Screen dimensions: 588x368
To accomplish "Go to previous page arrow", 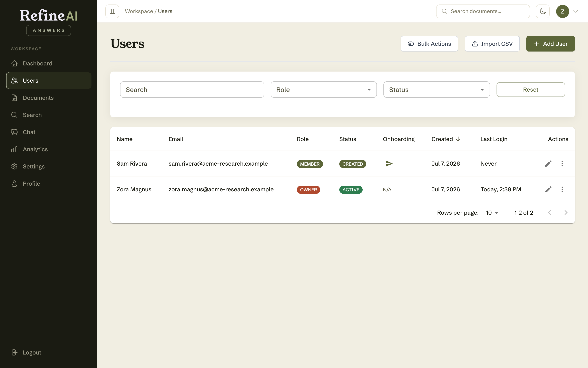I will click(550, 213).
